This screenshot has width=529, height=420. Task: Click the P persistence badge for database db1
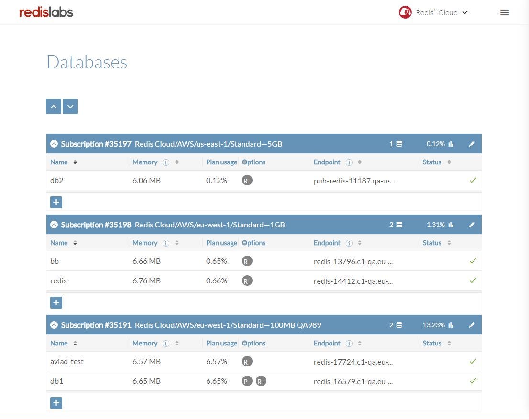coord(247,381)
